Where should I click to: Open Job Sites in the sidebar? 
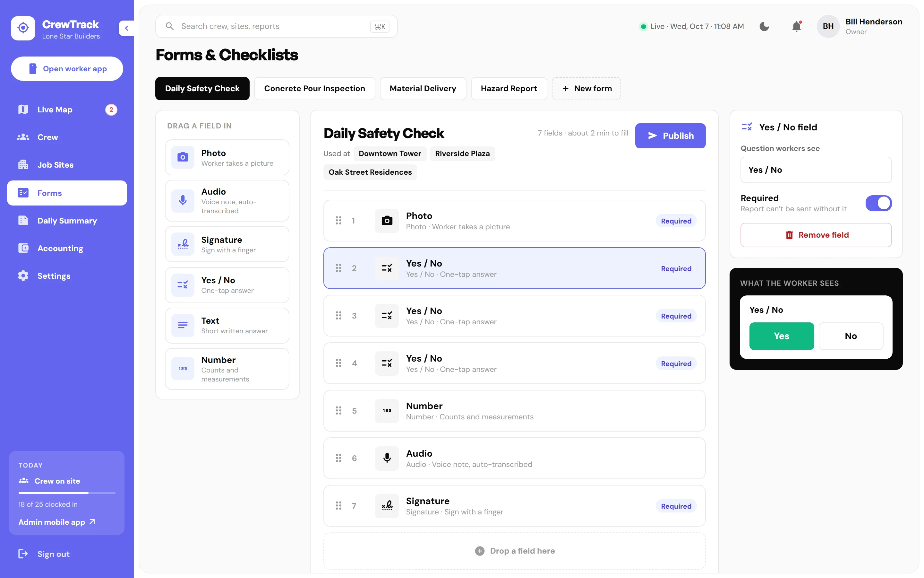pyautogui.click(x=67, y=165)
